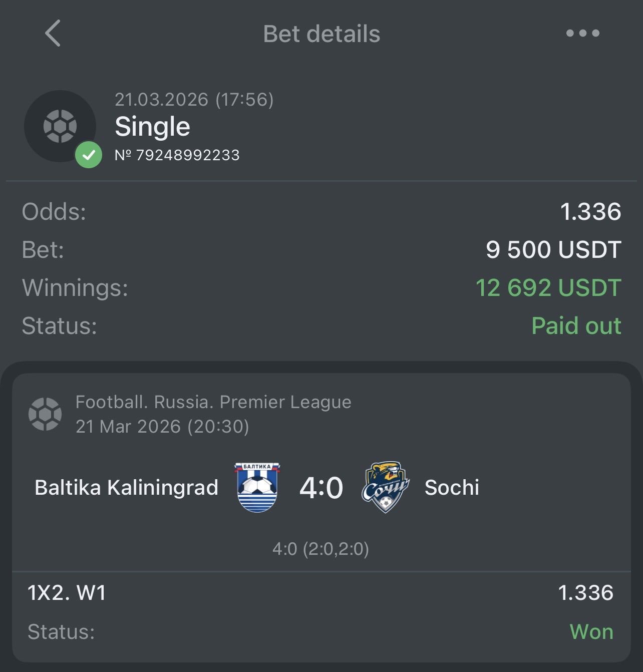Open the Sochi team name

pos(452,488)
